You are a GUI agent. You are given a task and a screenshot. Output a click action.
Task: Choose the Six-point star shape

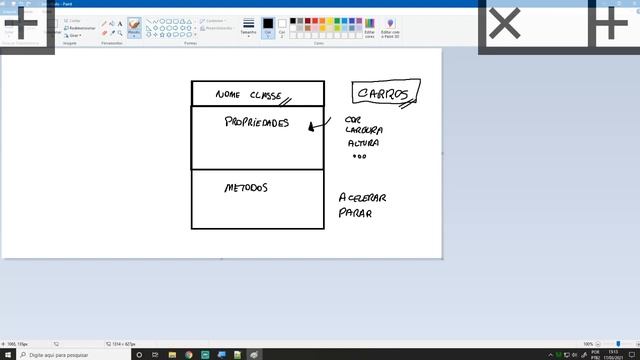169,35
